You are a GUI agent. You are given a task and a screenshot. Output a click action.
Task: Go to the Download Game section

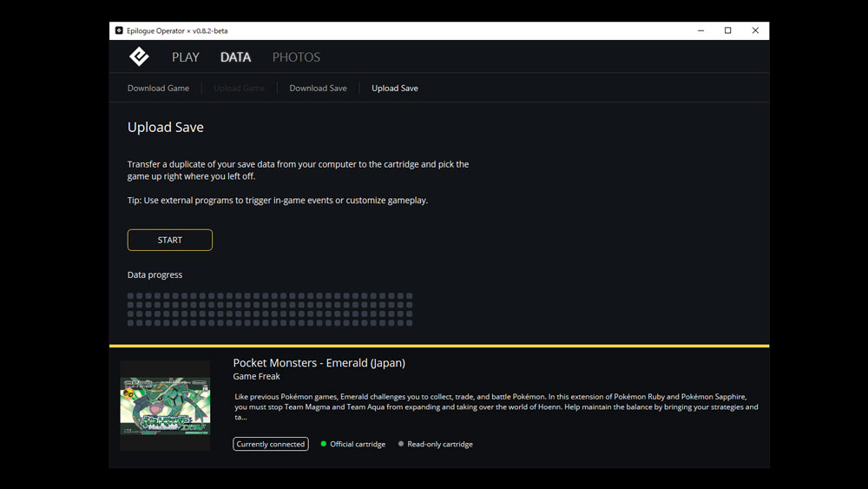click(x=158, y=89)
